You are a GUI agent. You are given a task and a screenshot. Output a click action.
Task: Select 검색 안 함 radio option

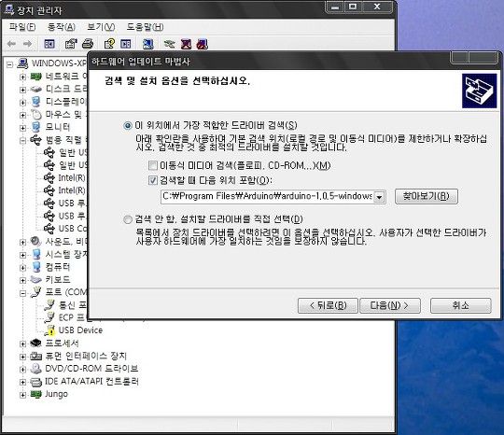pyautogui.click(x=128, y=219)
